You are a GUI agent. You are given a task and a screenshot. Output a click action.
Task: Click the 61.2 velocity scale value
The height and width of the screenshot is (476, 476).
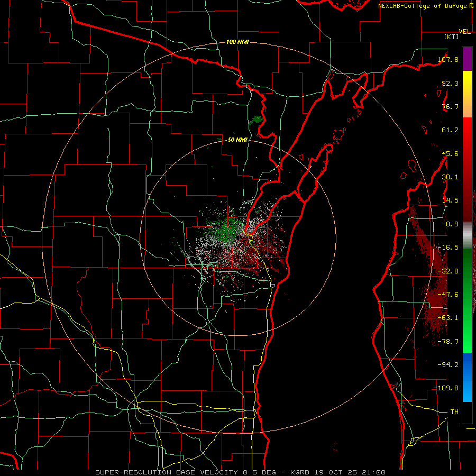(x=450, y=130)
